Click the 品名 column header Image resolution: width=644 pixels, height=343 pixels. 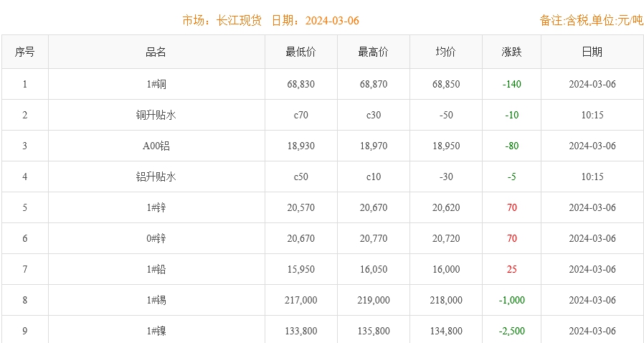point(156,52)
